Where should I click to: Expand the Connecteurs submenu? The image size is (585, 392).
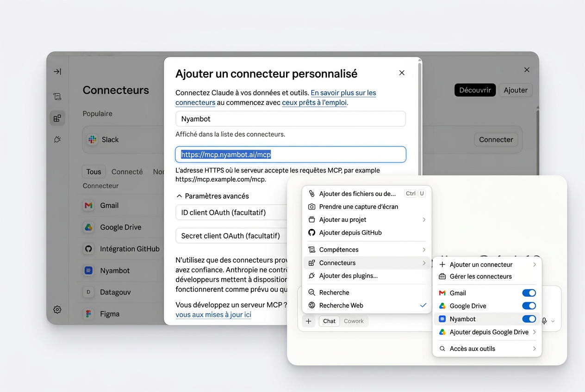(423, 263)
